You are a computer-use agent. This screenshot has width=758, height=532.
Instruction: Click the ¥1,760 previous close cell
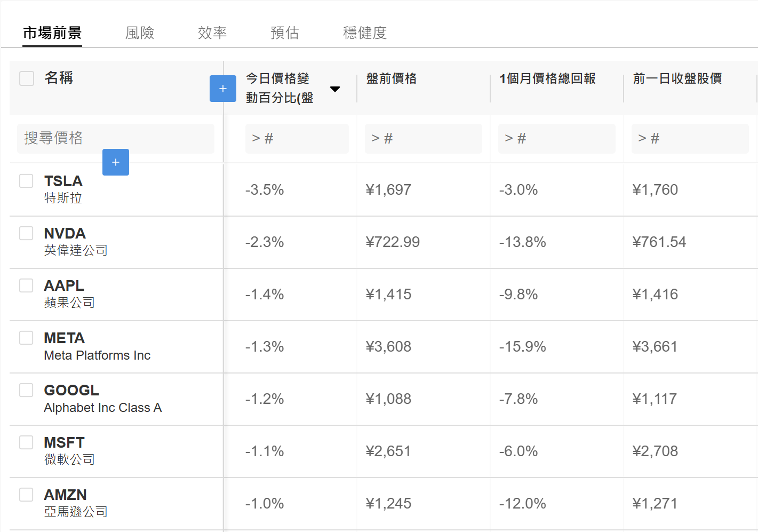[655, 189]
